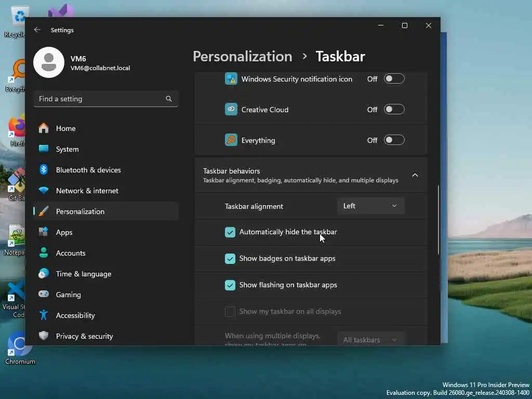Image resolution: width=532 pixels, height=399 pixels.
Task: Open Accounts settings page
Action: click(x=106, y=253)
